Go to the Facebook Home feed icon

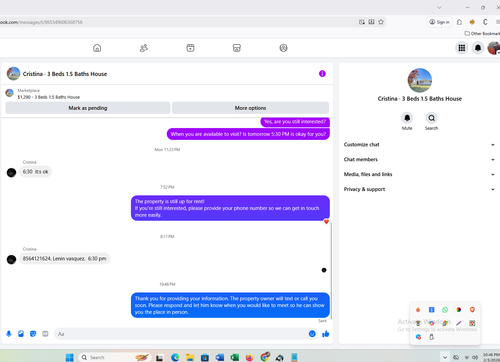[97, 48]
